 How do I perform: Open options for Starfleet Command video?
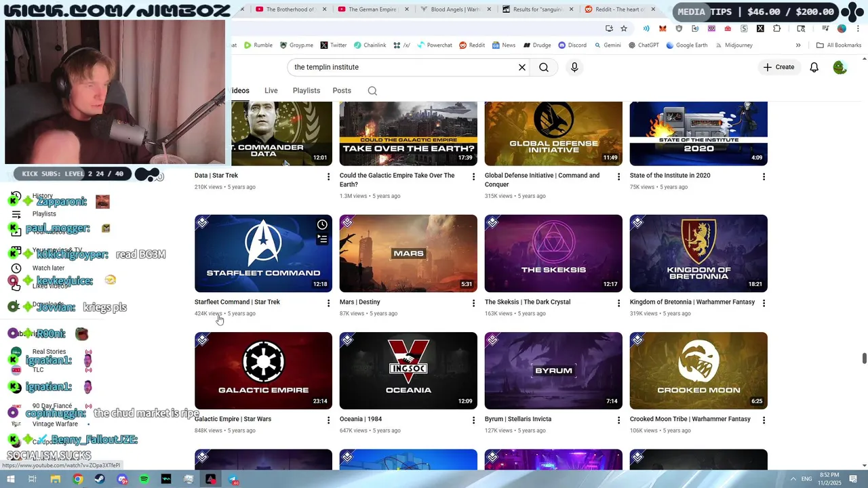(328, 303)
